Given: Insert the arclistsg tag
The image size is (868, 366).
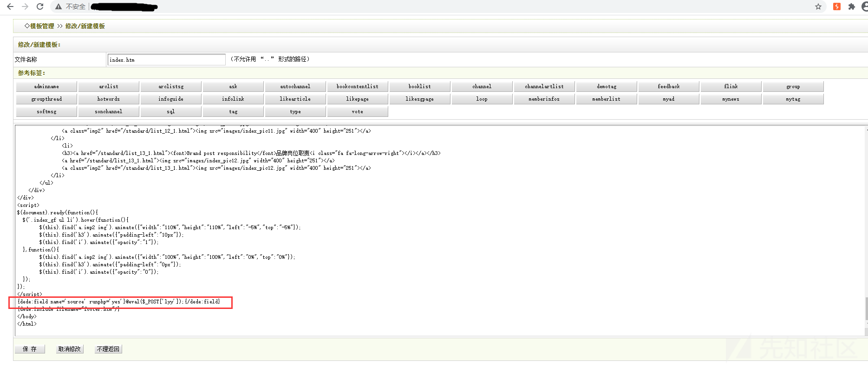Looking at the screenshot, I should pyautogui.click(x=171, y=86).
